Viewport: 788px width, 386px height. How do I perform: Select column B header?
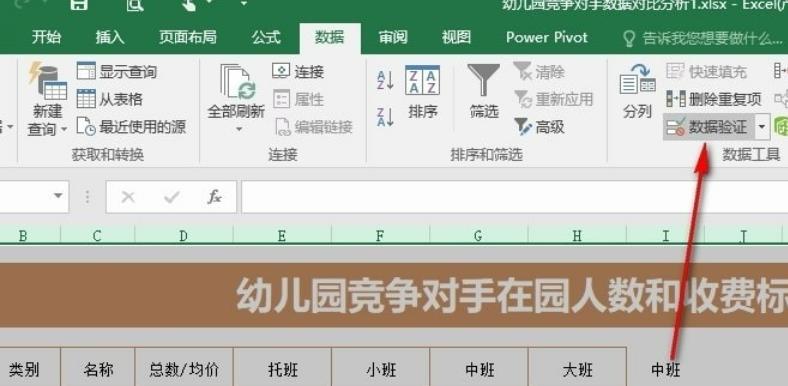(30, 235)
